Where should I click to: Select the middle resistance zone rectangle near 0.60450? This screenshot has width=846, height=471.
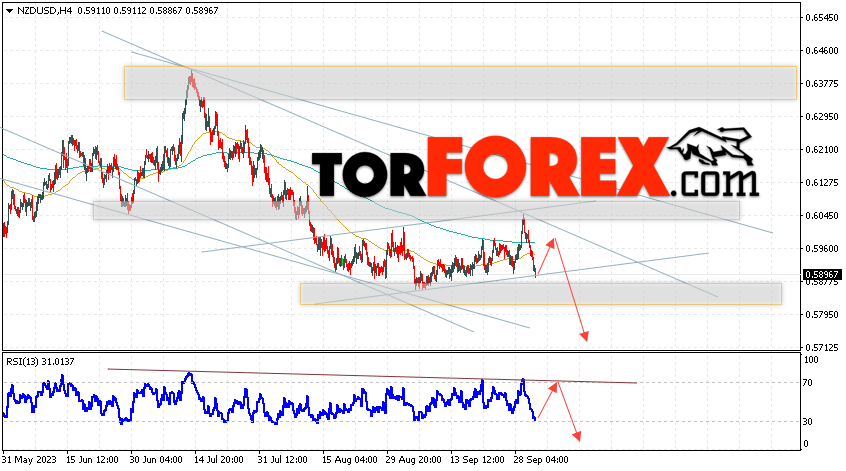(x=416, y=210)
